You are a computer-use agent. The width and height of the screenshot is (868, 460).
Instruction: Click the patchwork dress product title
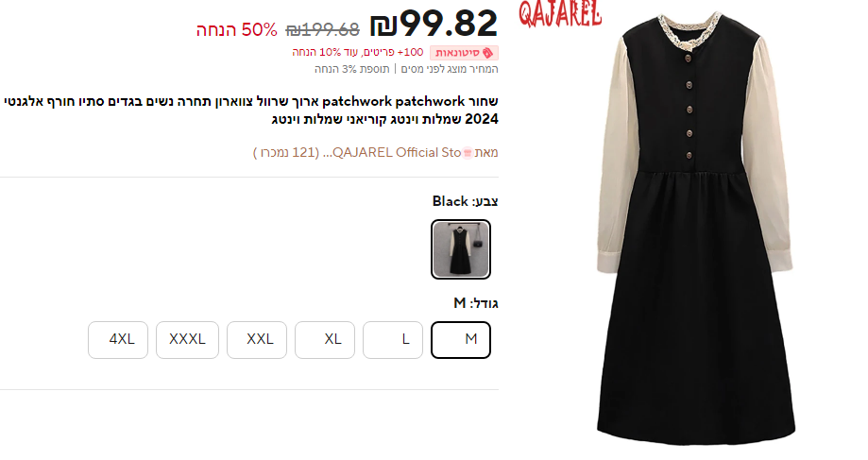click(x=251, y=111)
